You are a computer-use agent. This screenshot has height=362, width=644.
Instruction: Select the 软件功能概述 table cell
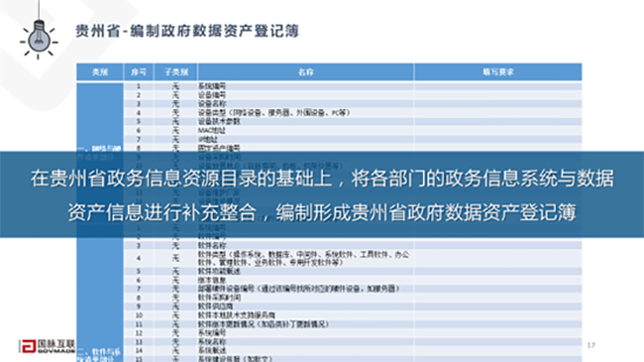305,271
